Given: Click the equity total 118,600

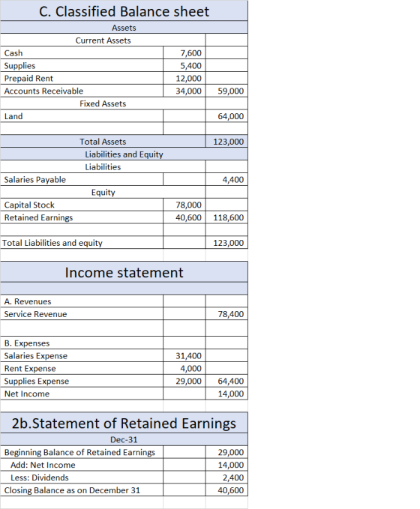Looking at the screenshot, I should tap(226, 217).
